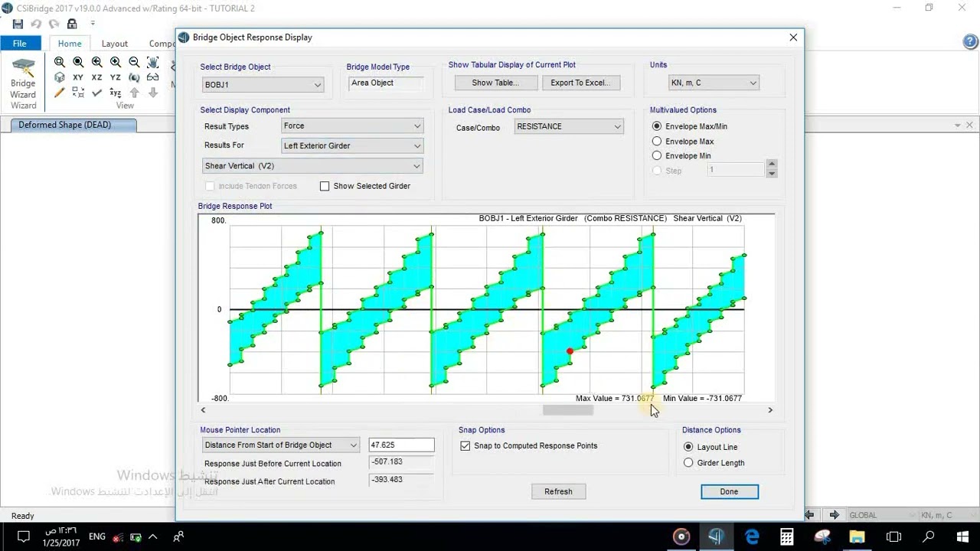Viewport: 980px width, 551px height.
Task: Open Calculator from the taskbar
Action: tap(787, 536)
